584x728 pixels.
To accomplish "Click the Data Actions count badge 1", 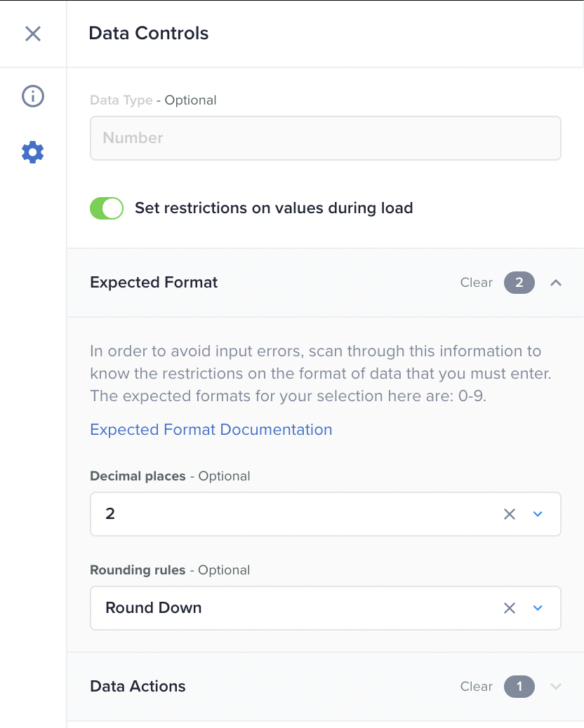I will 519,687.
